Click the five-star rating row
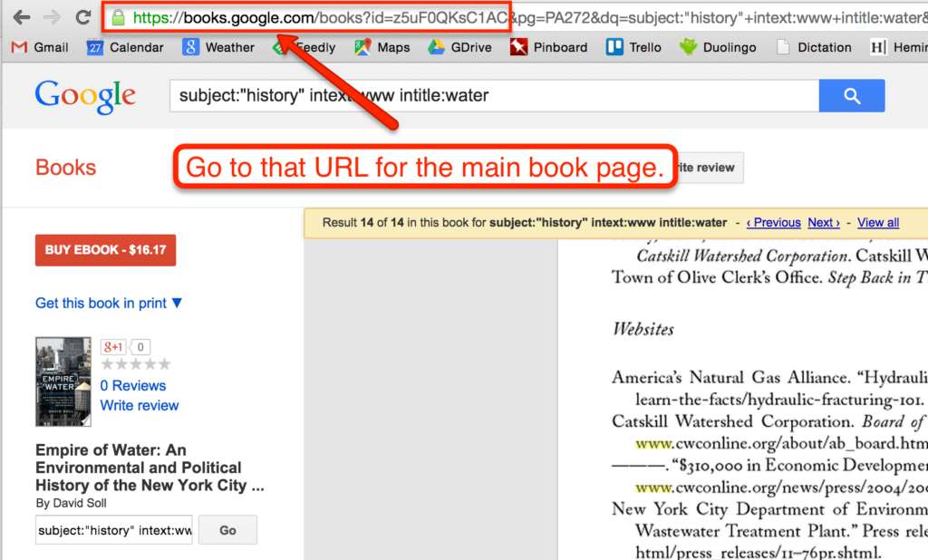The height and width of the screenshot is (560, 928). [x=136, y=364]
